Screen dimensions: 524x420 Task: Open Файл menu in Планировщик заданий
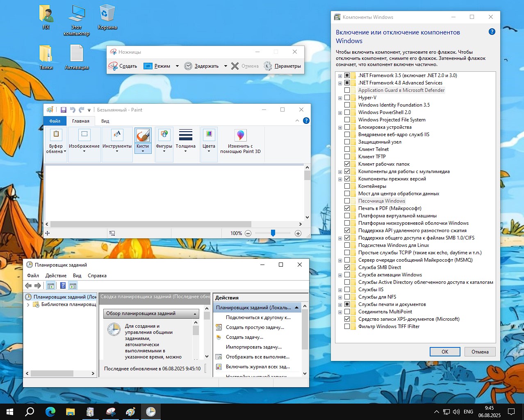(x=33, y=276)
